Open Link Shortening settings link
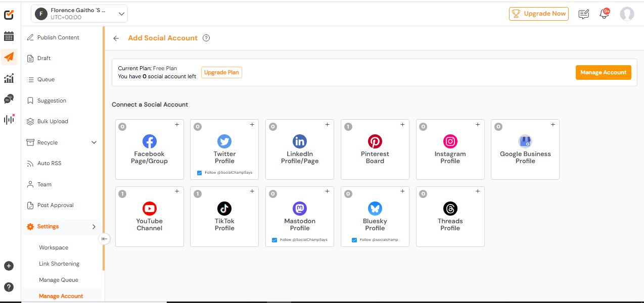This screenshot has width=644, height=303. tap(59, 264)
